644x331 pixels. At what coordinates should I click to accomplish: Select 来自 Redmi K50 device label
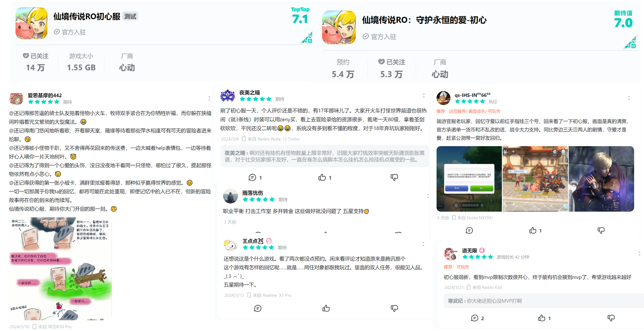tap(484, 287)
